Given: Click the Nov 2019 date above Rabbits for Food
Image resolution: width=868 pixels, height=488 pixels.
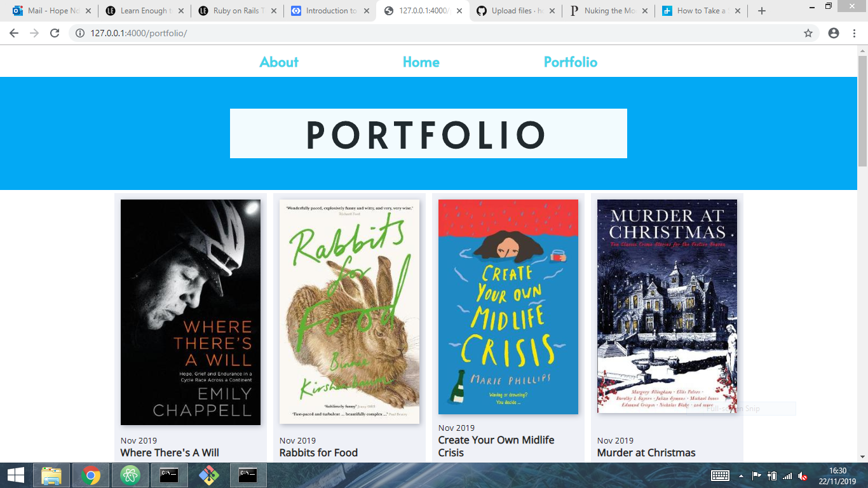Looking at the screenshot, I should [x=297, y=440].
